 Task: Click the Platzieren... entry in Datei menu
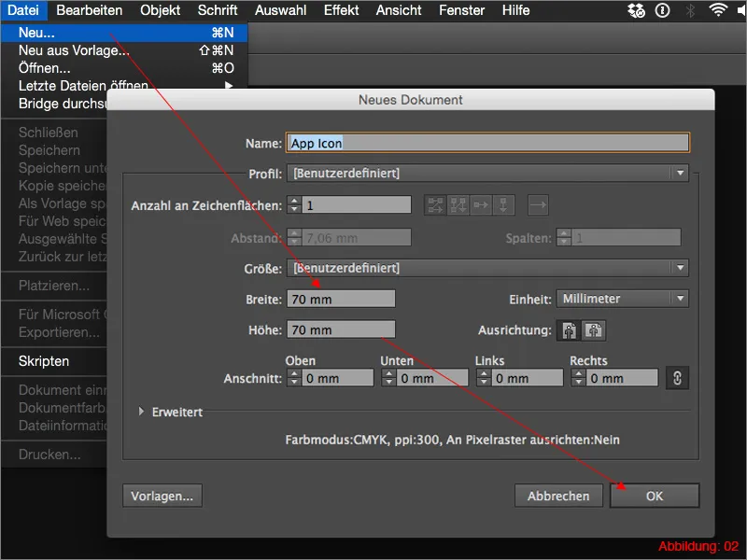click(54, 286)
